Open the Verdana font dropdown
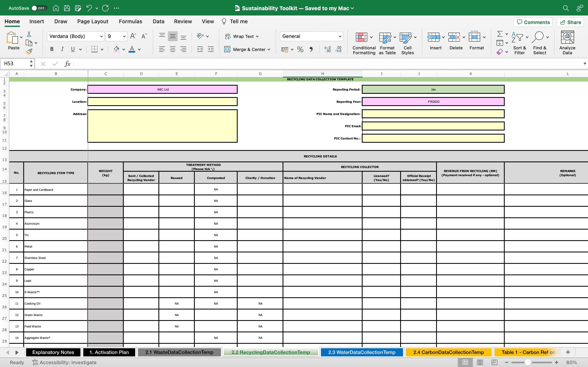Screen dimensions: 588x367 101,36
